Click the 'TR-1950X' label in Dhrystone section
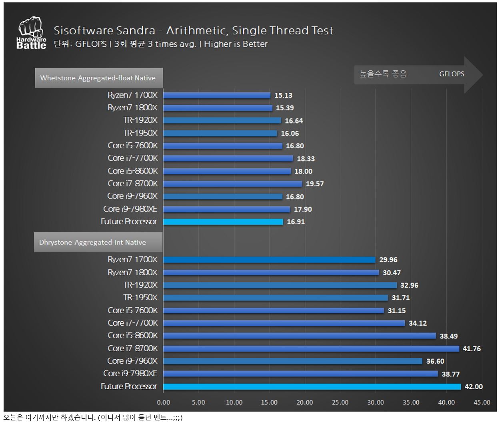Image resolution: width=504 pixels, height=422 pixels. click(x=140, y=297)
